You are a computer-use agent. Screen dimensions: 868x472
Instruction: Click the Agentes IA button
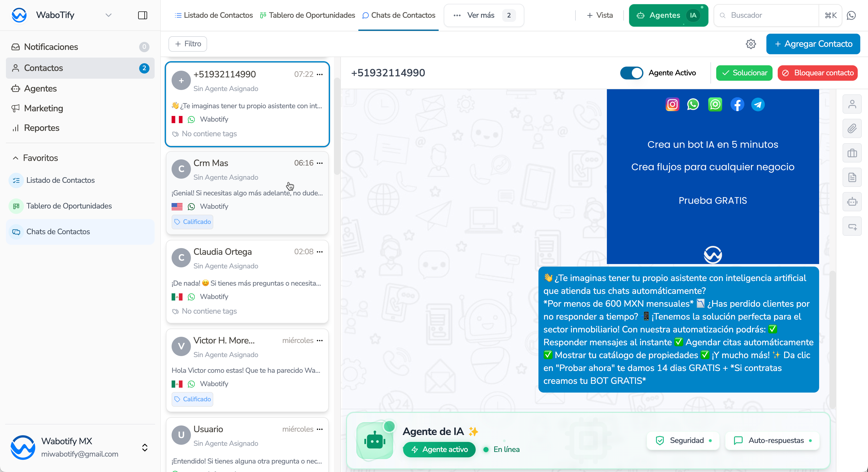tap(669, 15)
